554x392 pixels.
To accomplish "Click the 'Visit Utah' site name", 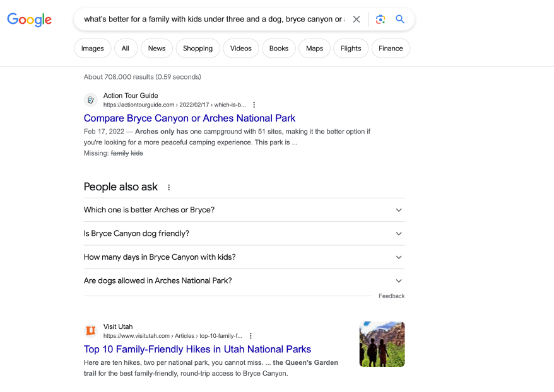I will click(x=118, y=326).
